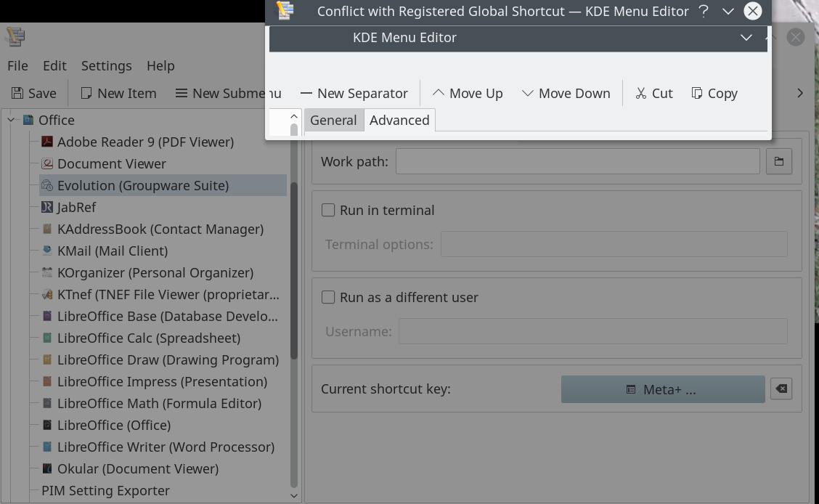
Task: Click Evolution (Groupware Suite) text
Action: (x=143, y=185)
